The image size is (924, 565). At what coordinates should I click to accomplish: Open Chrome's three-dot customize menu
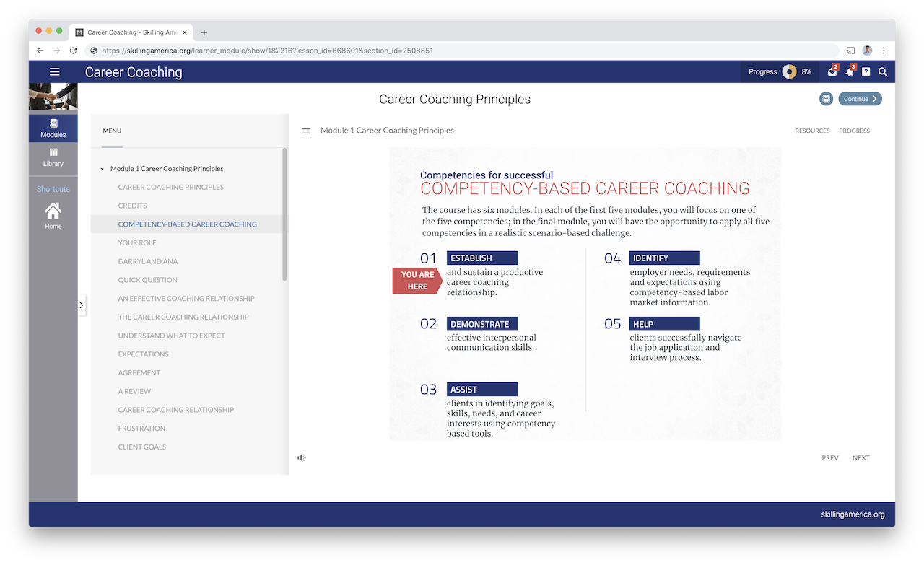883,51
